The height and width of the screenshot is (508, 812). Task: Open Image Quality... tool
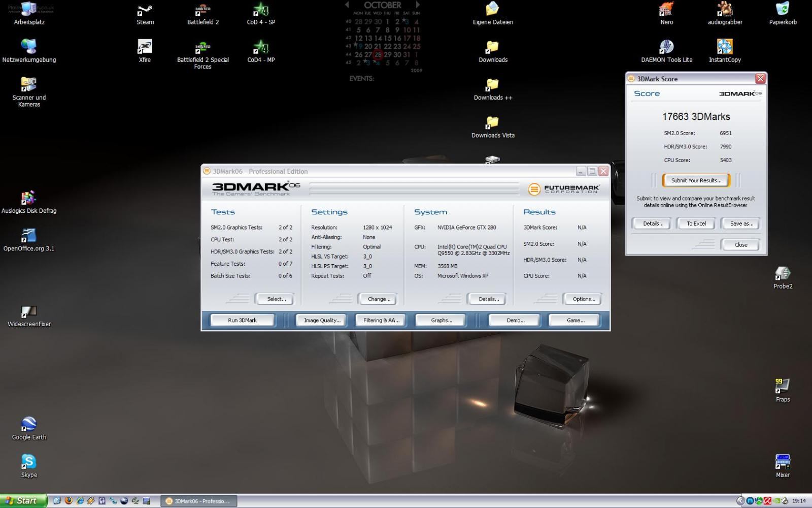click(x=322, y=320)
